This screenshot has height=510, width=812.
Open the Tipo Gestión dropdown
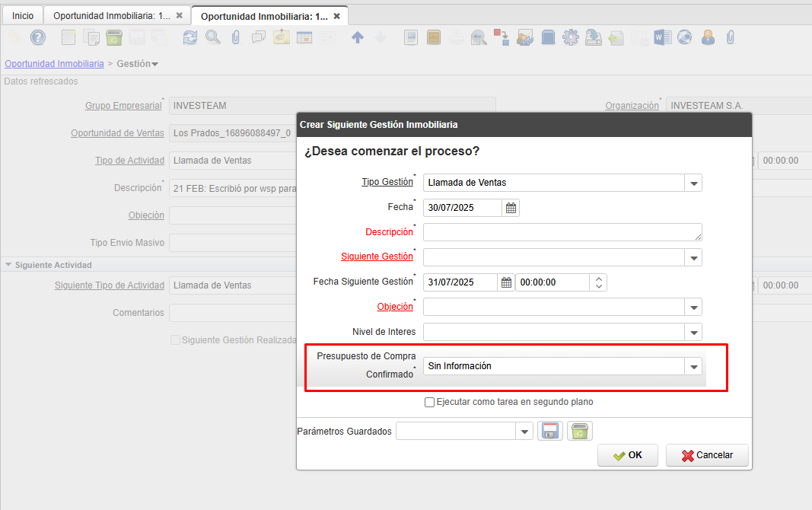coord(693,183)
